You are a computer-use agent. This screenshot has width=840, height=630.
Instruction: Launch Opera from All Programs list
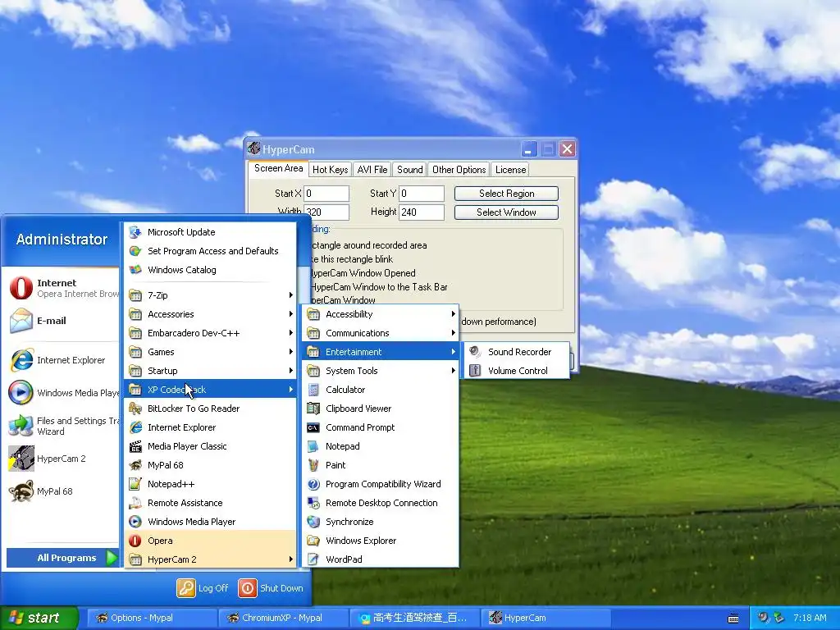tap(211, 541)
